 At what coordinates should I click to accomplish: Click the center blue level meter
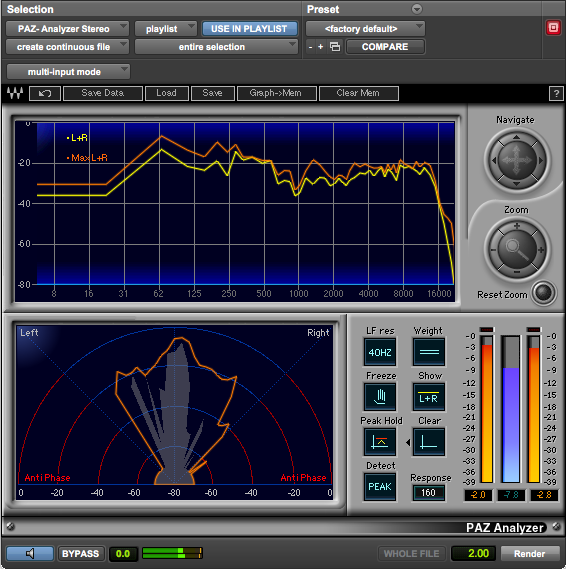(510, 409)
